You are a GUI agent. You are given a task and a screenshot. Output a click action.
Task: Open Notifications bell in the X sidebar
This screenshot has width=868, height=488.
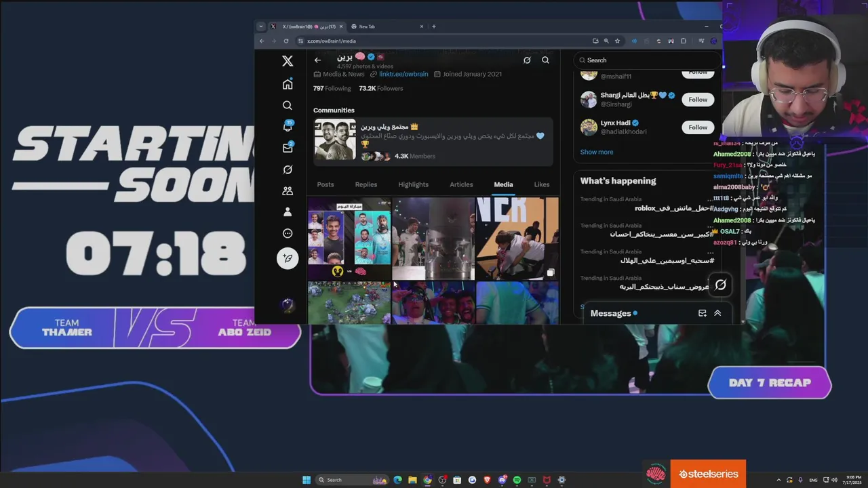click(x=288, y=127)
